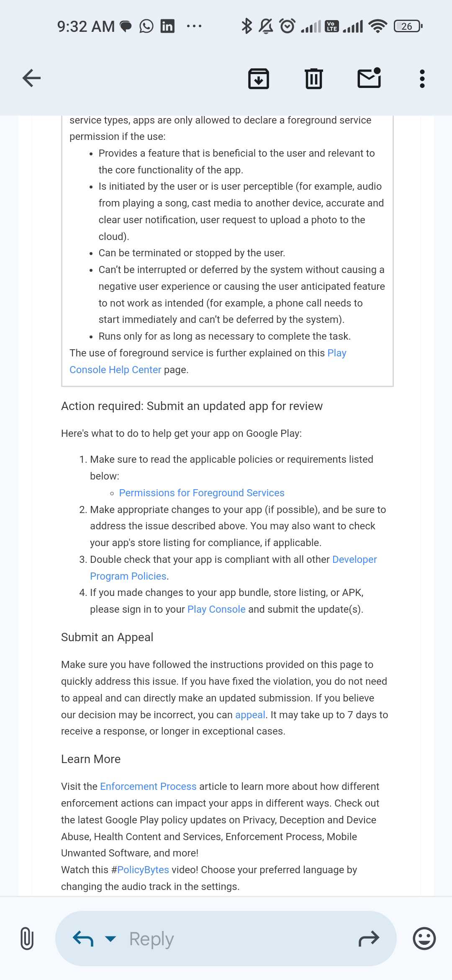Delete the email with trash icon
Viewport: 452px width, 980px height.
tap(313, 78)
